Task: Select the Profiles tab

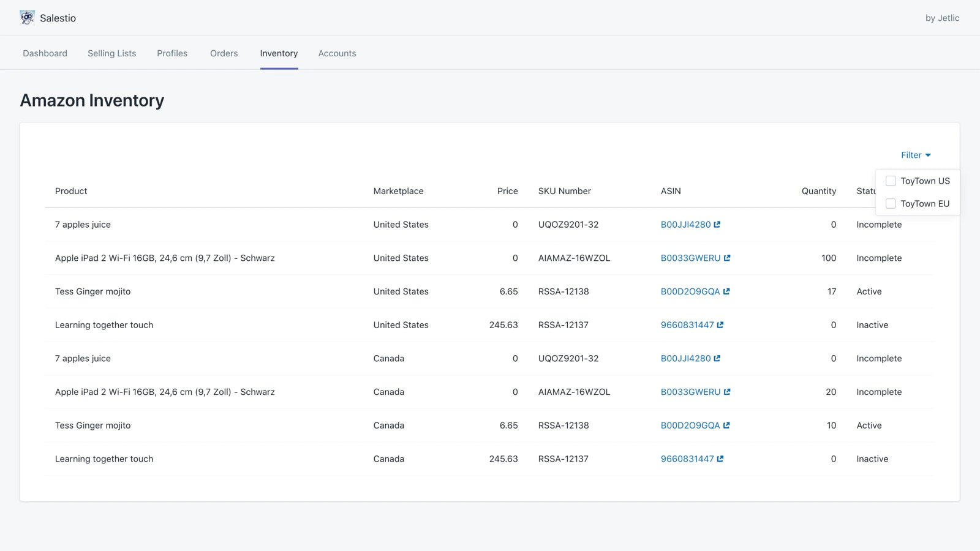Action: (172, 53)
